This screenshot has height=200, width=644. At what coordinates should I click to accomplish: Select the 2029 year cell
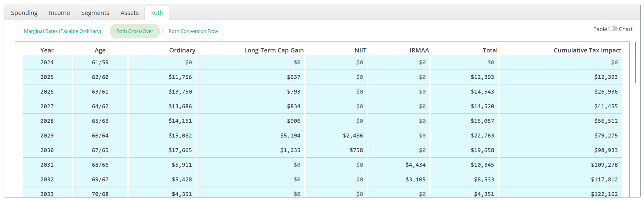tap(47, 136)
